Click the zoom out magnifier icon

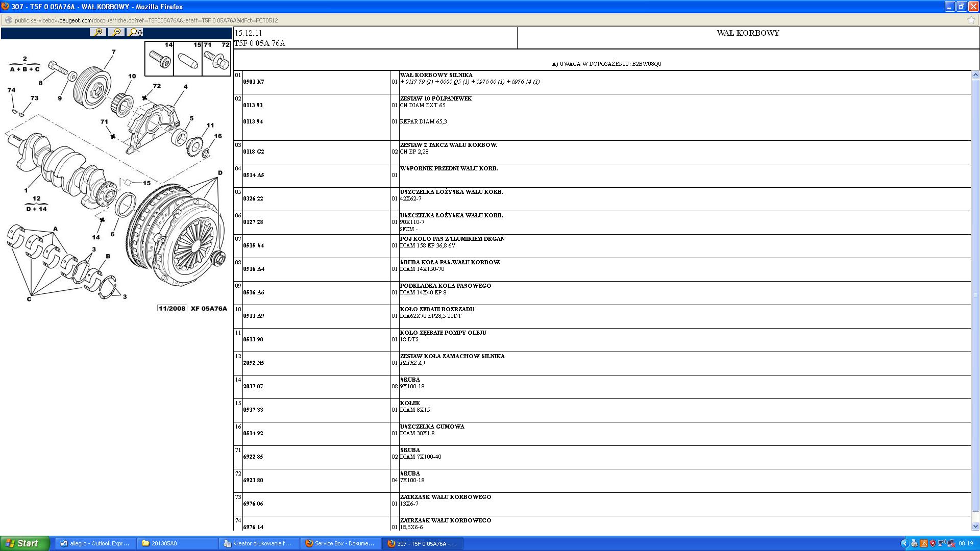pos(116,32)
